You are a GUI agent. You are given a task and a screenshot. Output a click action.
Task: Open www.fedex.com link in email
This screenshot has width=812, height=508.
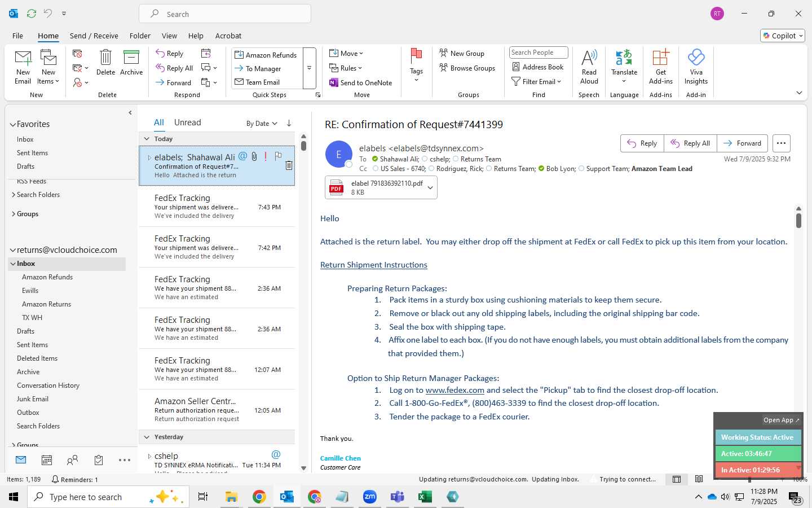coord(454,390)
